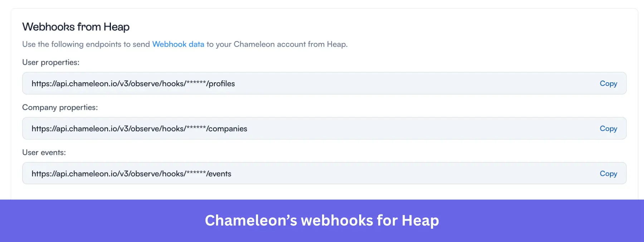Click the webhook URL ending in /companies

pyautogui.click(x=139, y=129)
